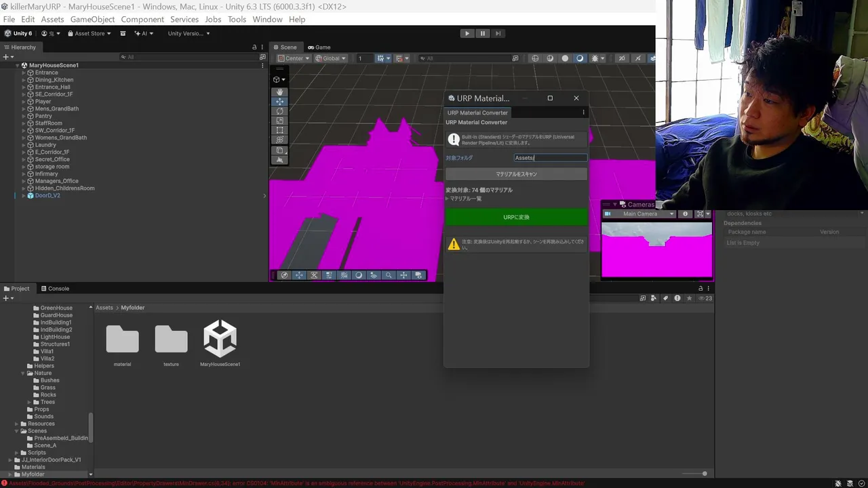Open the Package Manager box icon in toolbar
This screenshot has width=868, height=488.
coord(123,33)
